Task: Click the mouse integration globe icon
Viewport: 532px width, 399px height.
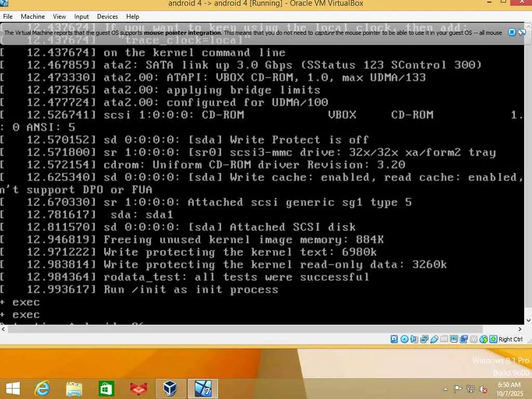Action: point(484,339)
